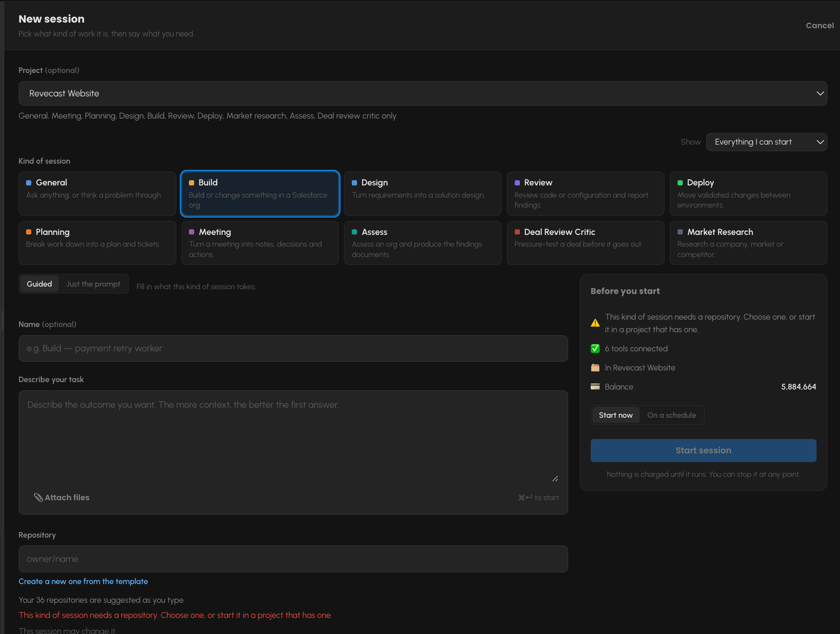This screenshot has height=634, width=840.
Task: Open the Revecast Website project dropdown
Action: tap(423, 93)
